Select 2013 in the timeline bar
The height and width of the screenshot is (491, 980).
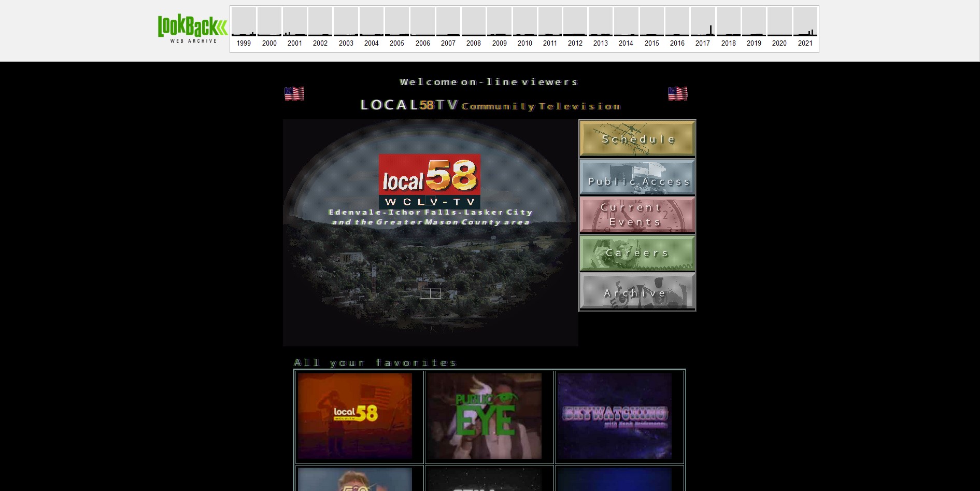[x=601, y=29]
